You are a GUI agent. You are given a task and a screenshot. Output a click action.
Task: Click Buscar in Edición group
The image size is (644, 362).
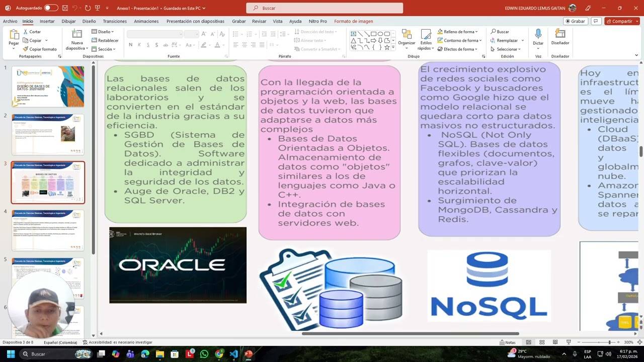[500, 32]
